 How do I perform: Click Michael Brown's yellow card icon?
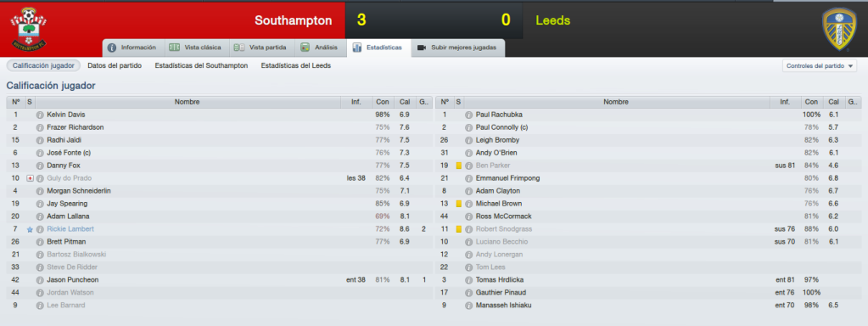tap(458, 204)
